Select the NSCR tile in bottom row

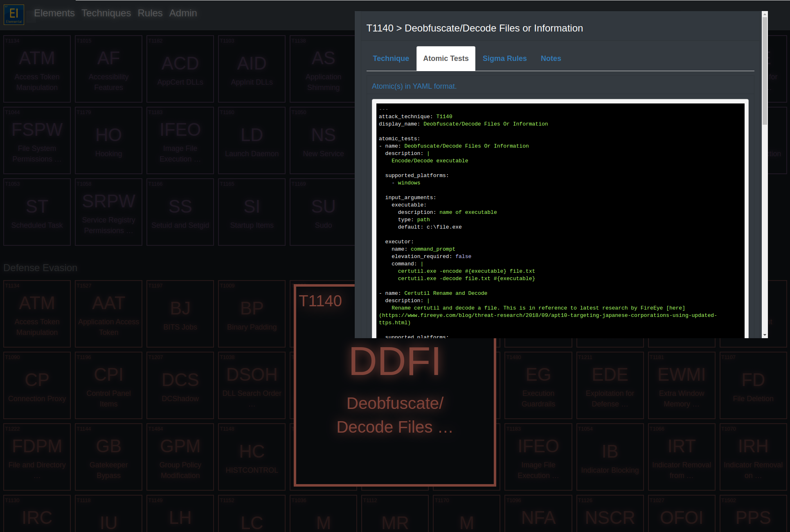[610, 514]
